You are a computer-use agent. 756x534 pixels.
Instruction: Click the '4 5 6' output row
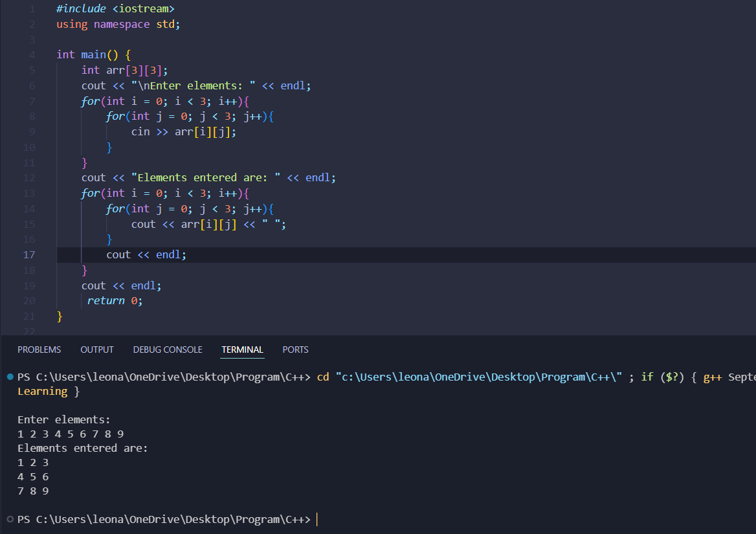pyautogui.click(x=33, y=476)
